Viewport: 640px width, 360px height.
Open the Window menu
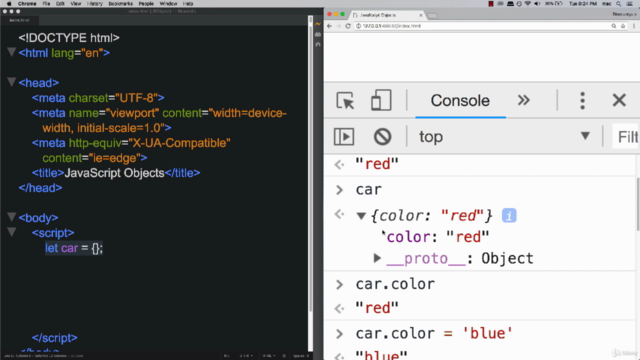pos(168,4)
